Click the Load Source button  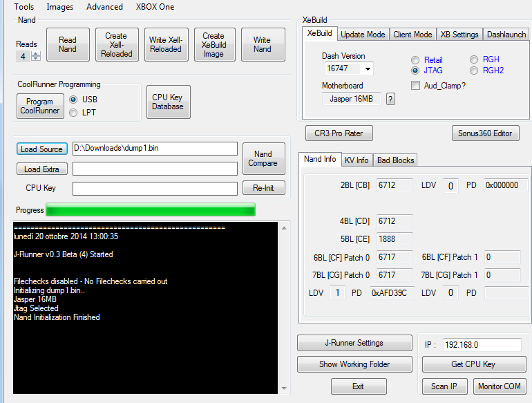pos(41,149)
